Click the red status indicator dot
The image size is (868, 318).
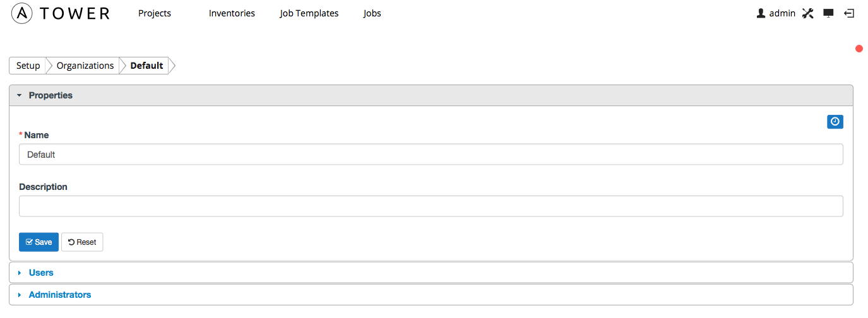pyautogui.click(x=859, y=49)
